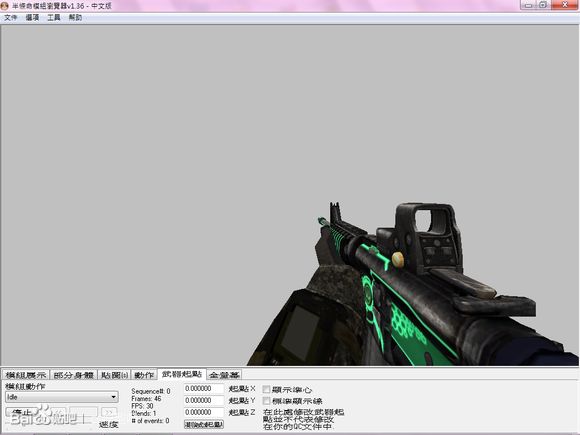Open the 幫助 (Help) menu

tap(75, 17)
